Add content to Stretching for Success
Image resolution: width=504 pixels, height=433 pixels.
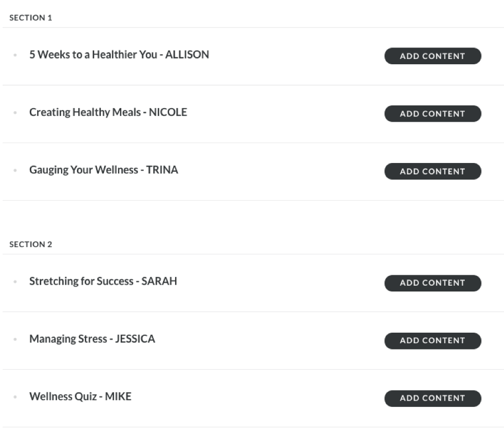(432, 283)
